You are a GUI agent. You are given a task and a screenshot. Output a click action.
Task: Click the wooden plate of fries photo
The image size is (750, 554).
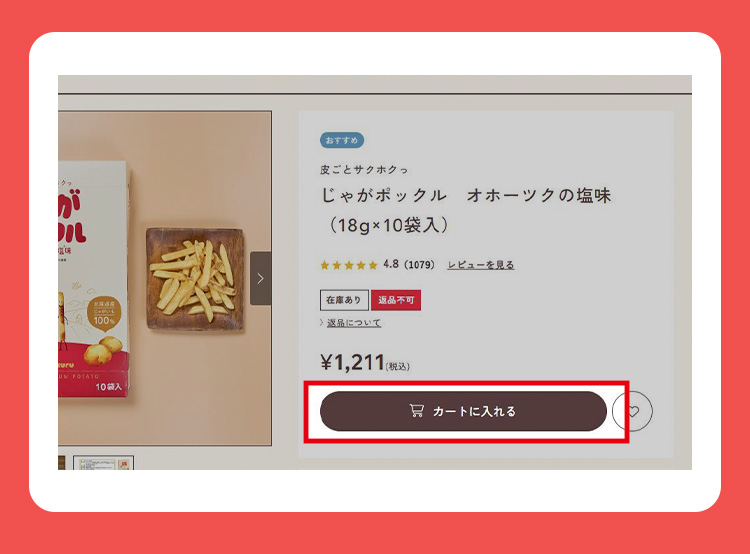(x=195, y=279)
